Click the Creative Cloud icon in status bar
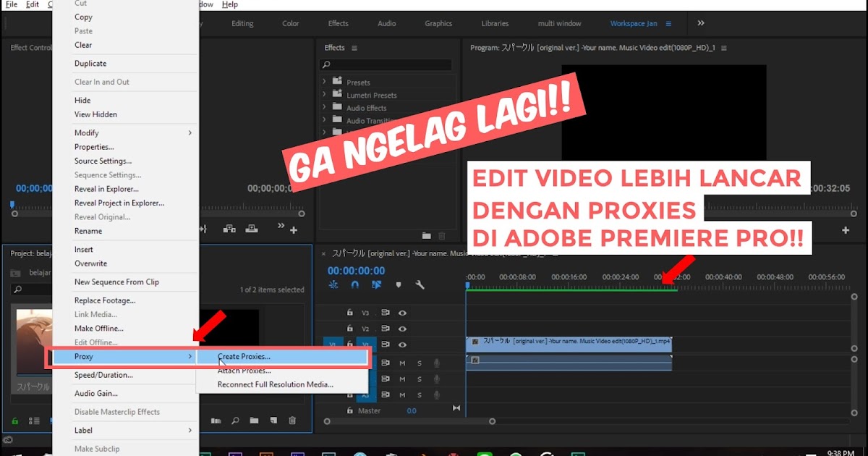 (x=7, y=440)
